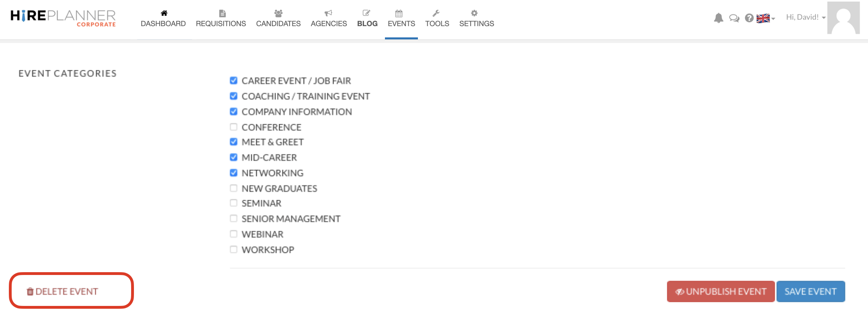Open the chat messages icon

tap(734, 18)
